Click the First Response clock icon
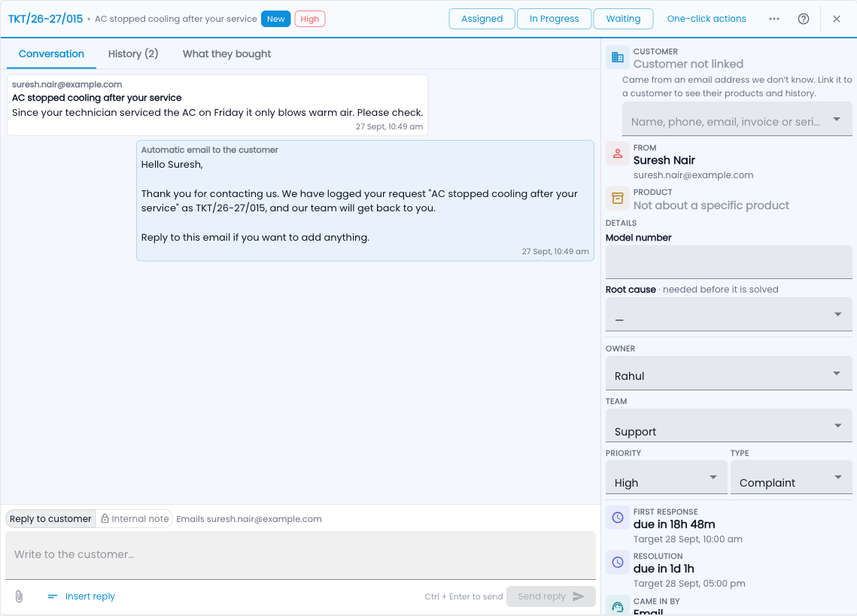The image size is (857, 616). 618,517
